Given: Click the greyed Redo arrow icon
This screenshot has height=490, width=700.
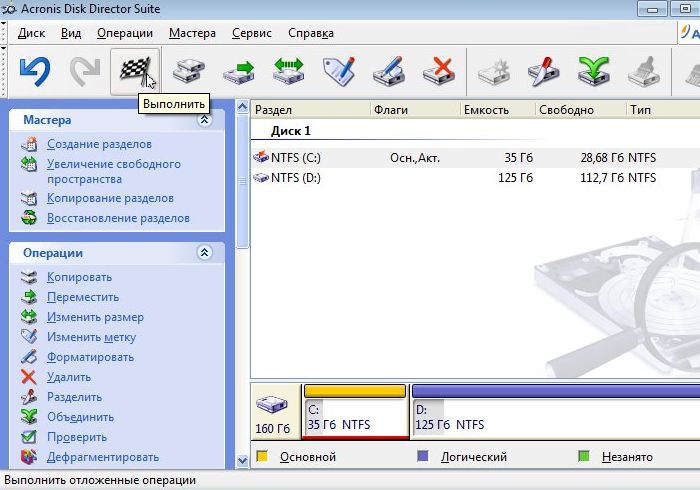Looking at the screenshot, I should 85,71.
